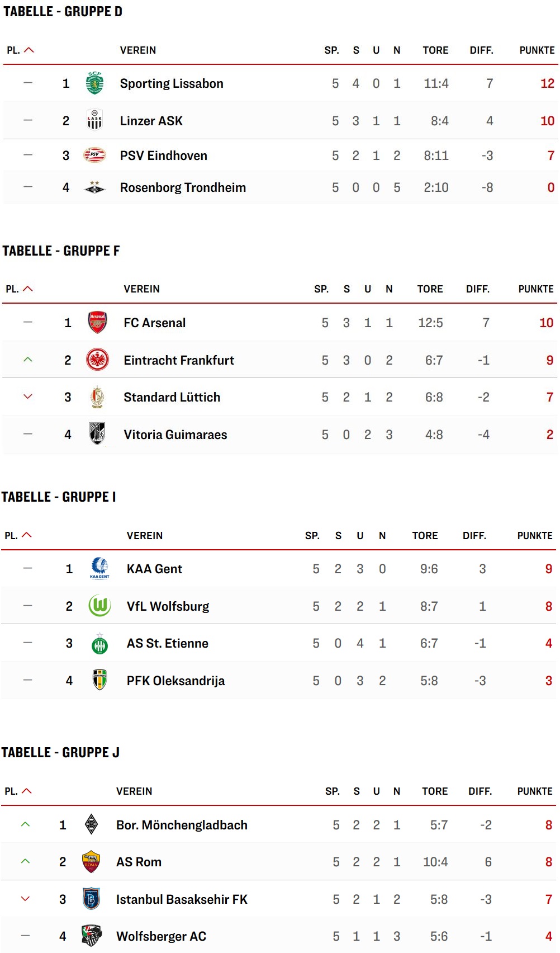Click the Sporting Lissabon club crest

click(x=94, y=83)
